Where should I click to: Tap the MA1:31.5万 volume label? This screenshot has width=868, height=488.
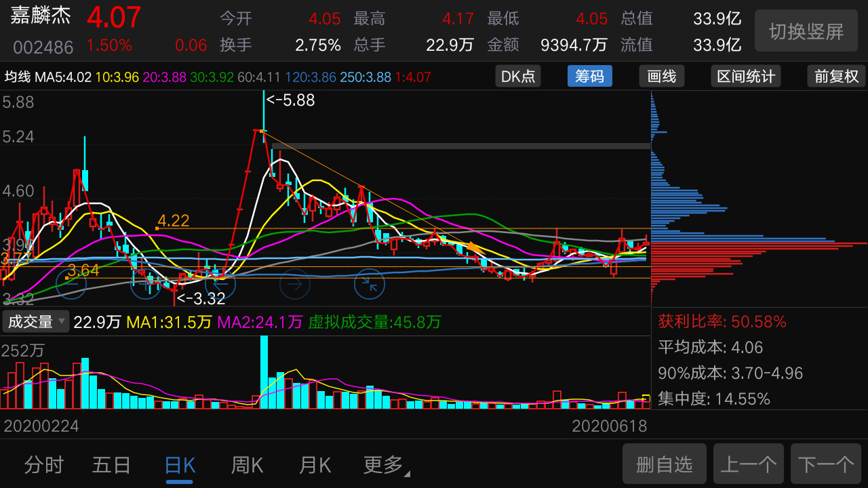click(169, 322)
